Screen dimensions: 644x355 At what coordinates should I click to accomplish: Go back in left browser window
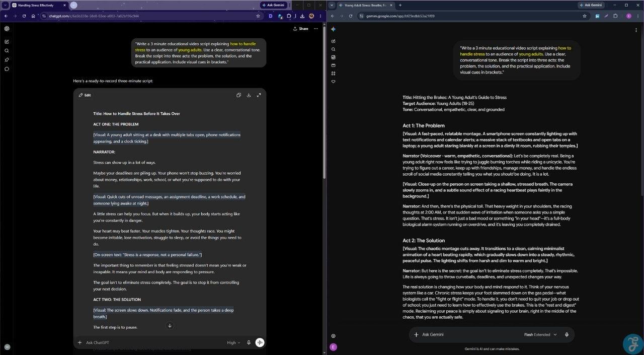pyautogui.click(x=7, y=16)
